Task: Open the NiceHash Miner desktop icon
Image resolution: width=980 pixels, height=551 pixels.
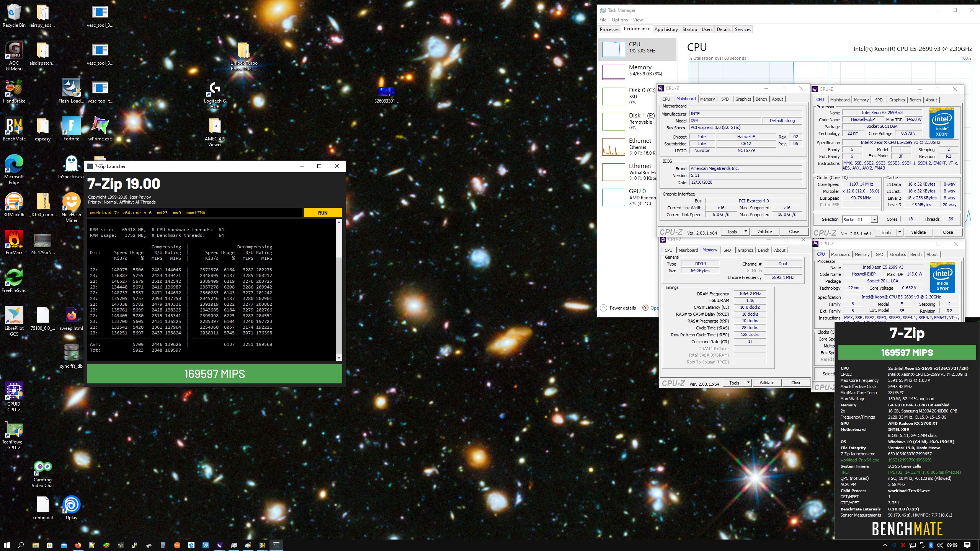Action: coord(72,207)
